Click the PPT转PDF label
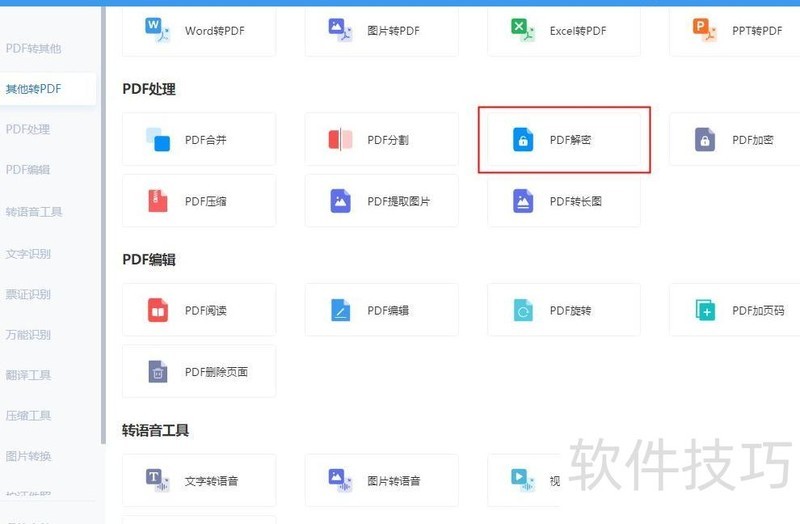This screenshot has height=524, width=800. click(x=757, y=31)
